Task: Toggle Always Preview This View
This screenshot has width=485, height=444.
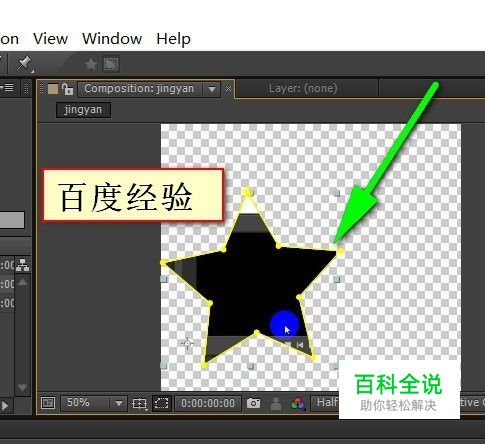Action: (48, 403)
